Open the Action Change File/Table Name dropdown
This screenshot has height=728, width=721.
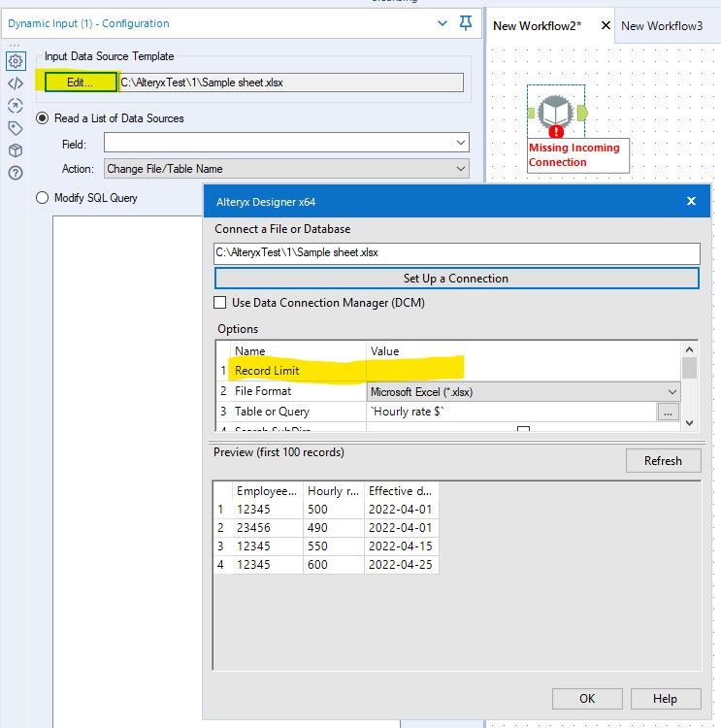coord(286,169)
